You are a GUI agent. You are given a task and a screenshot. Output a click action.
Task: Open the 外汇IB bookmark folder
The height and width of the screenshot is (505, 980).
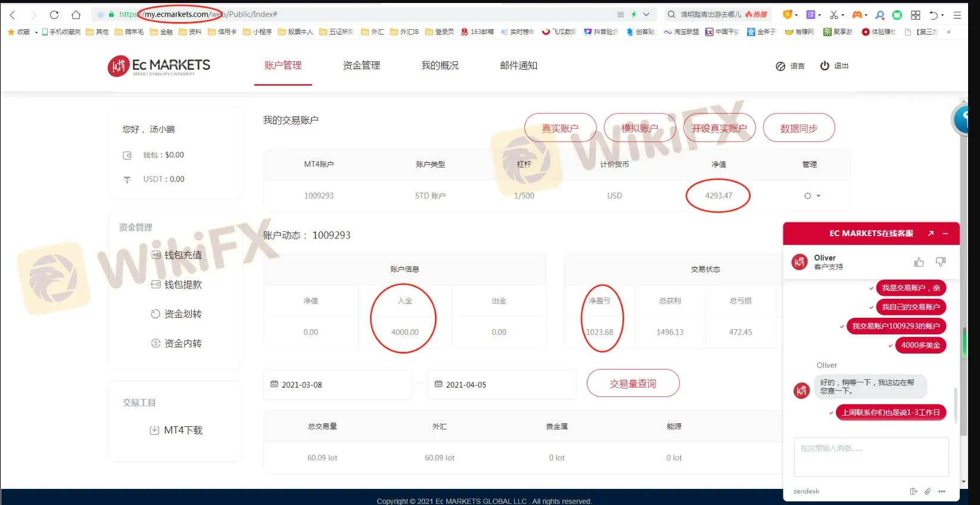click(405, 32)
